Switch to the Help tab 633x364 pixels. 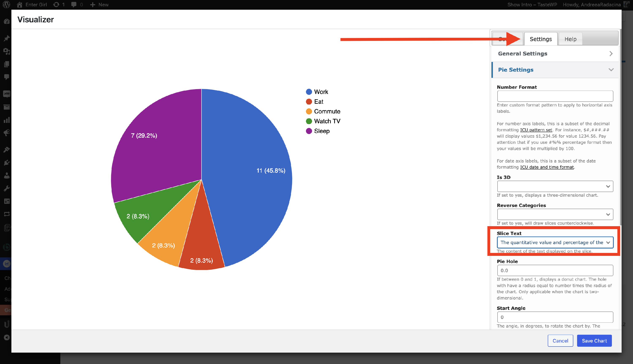point(570,39)
